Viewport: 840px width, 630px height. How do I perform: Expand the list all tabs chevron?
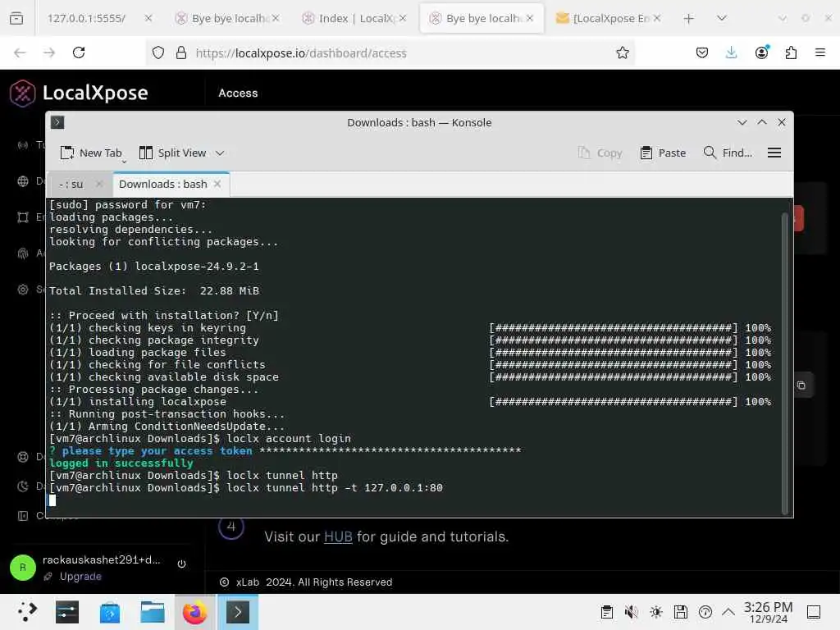coord(722,18)
